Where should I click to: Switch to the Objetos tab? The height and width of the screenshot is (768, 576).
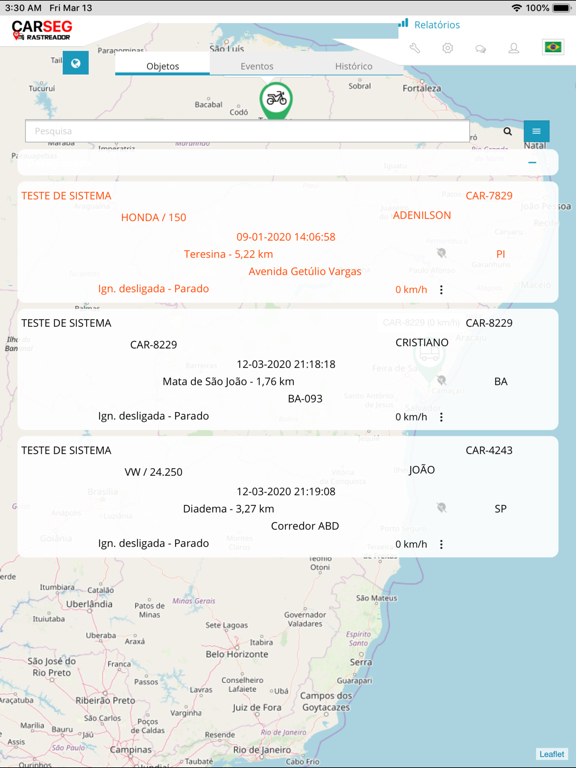point(163,66)
